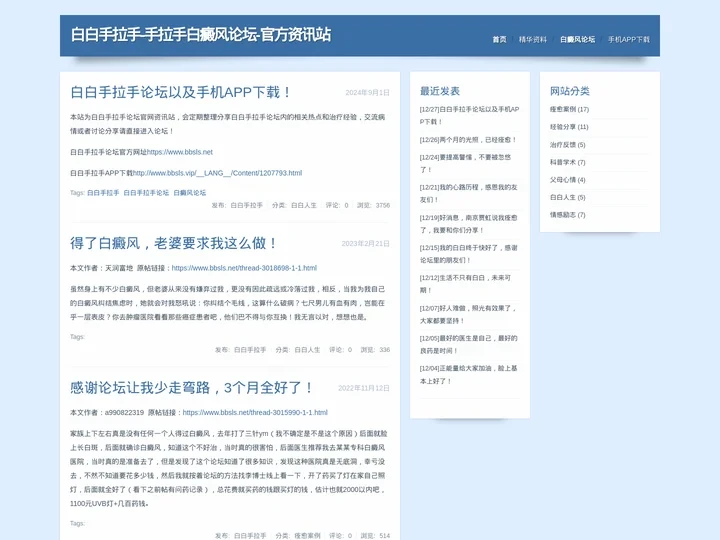Image resolution: width=720 pixels, height=540 pixels.
Task: Open the https://www.bbsls.net forum link
Action: 180,152
